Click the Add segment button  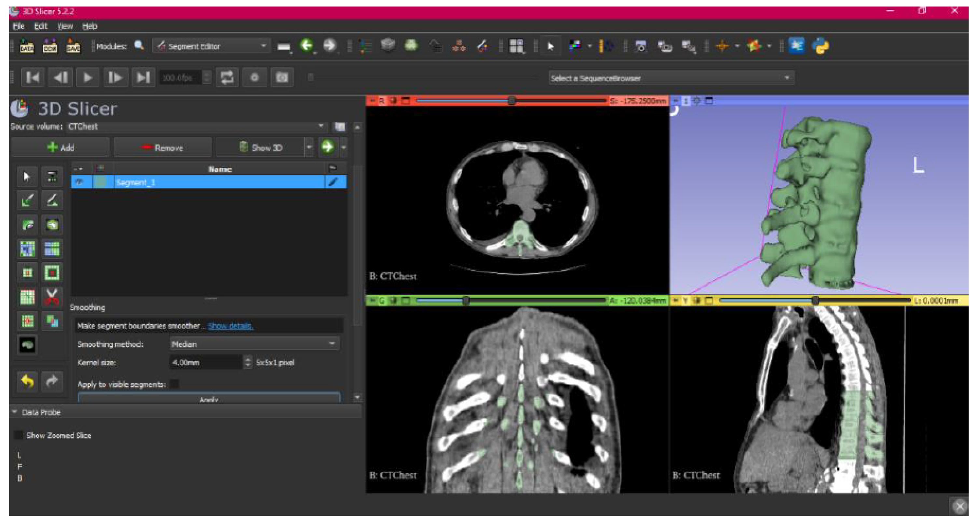click(60, 148)
